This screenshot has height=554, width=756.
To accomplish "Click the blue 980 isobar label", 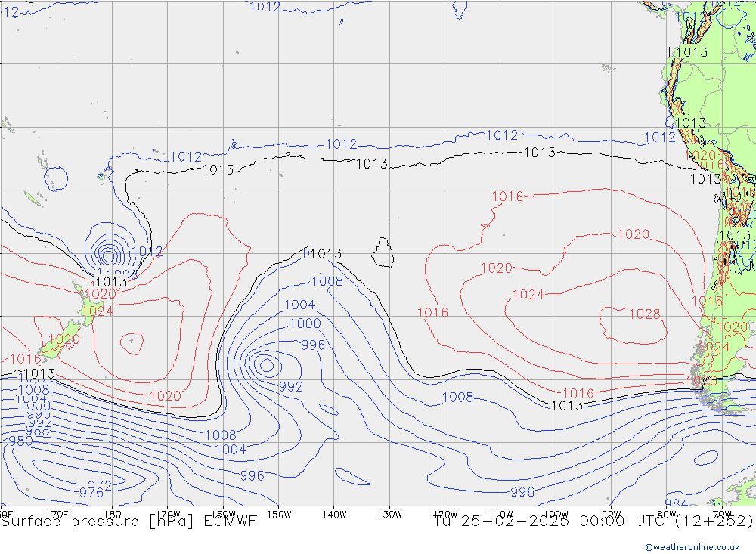I will (x=20, y=441).
